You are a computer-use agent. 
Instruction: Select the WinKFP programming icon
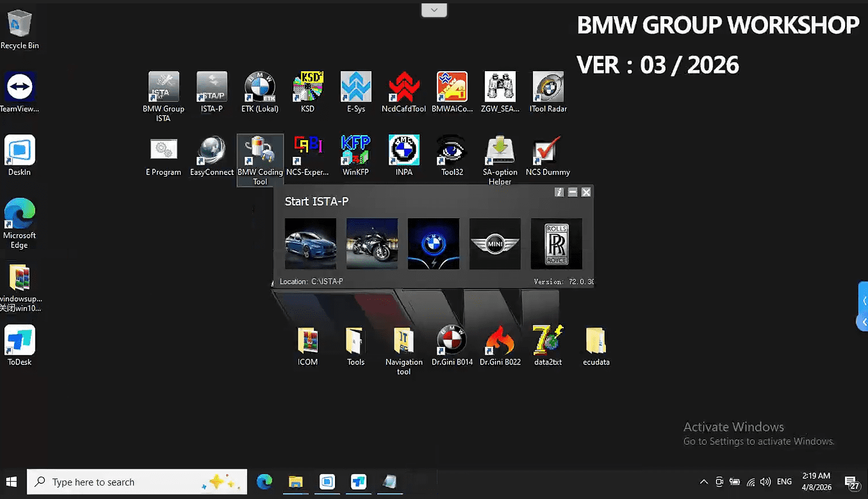pyautogui.click(x=356, y=151)
